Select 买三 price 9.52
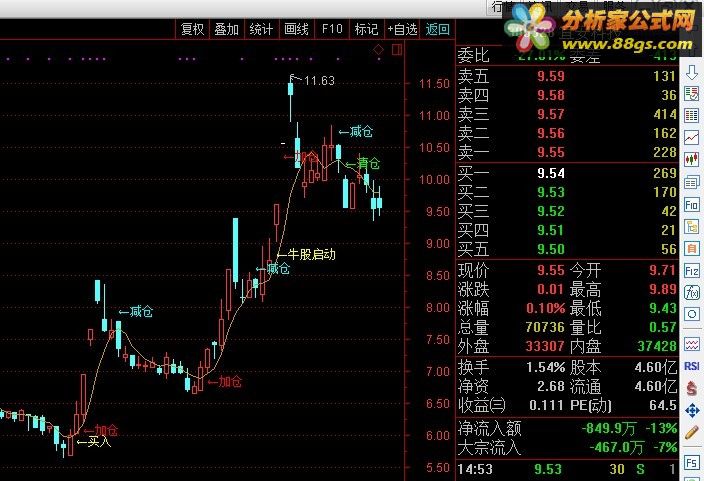 tap(550, 211)
